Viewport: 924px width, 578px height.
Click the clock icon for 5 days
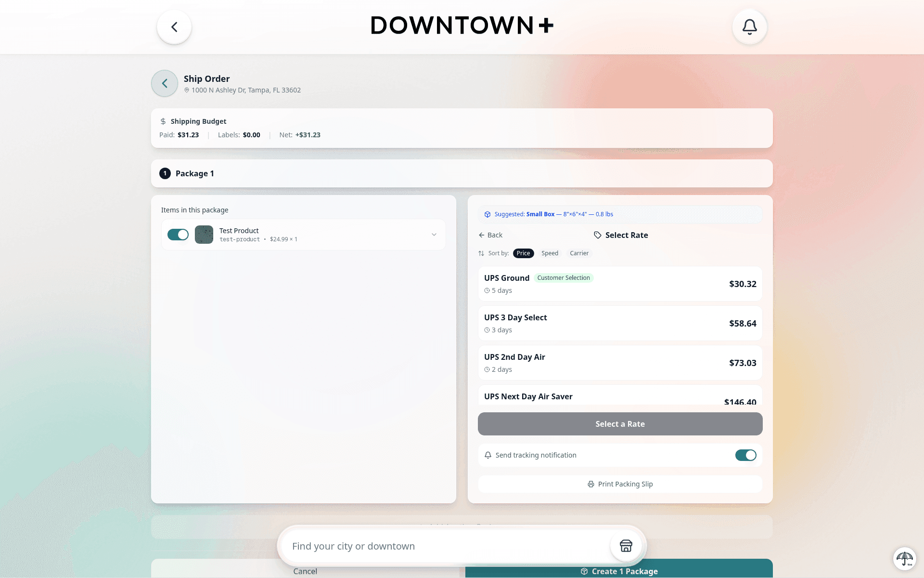coord(487,290)
